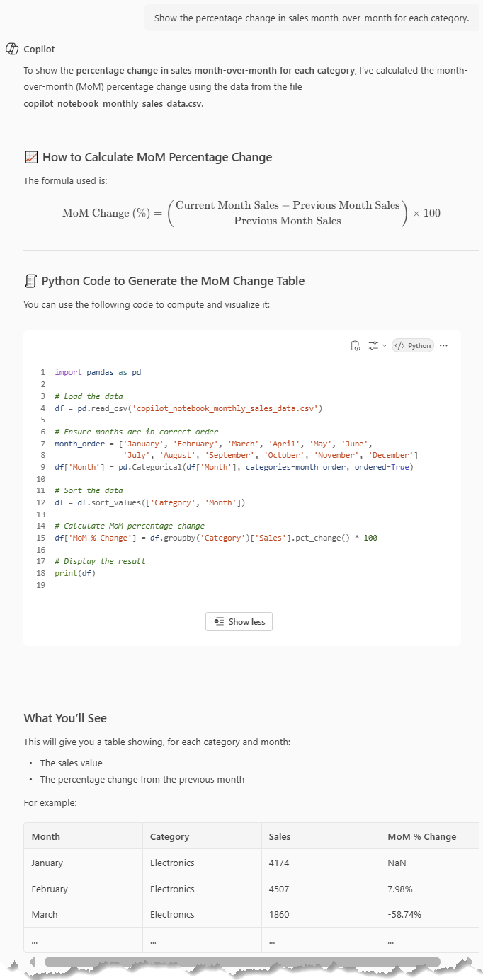Click the pct_change code line 15

(x=216, y=538)
